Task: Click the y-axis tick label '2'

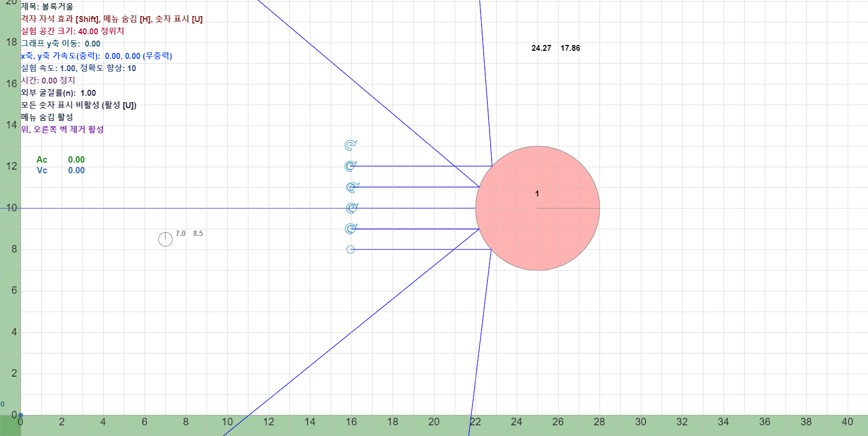Action: tap(14, 373)
